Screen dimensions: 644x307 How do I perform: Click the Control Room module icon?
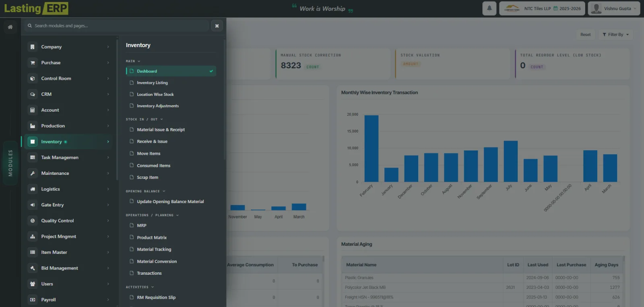click(x=33, y=79)
